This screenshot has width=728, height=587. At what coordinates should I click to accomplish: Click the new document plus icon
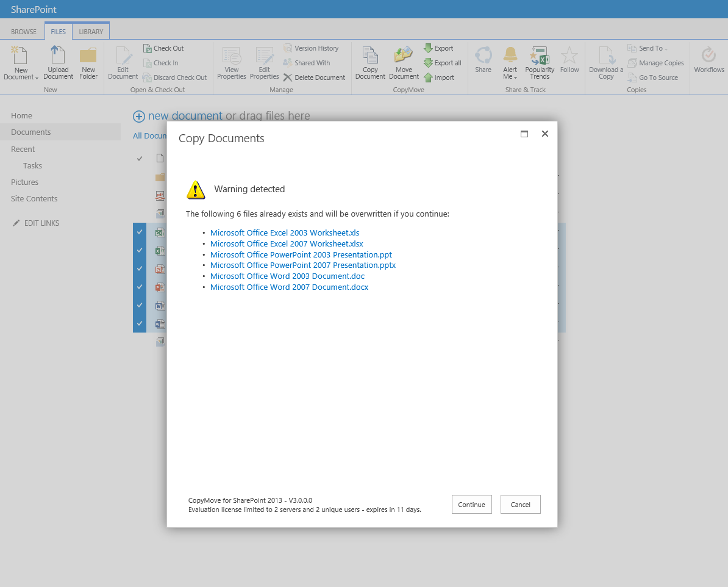139,116
